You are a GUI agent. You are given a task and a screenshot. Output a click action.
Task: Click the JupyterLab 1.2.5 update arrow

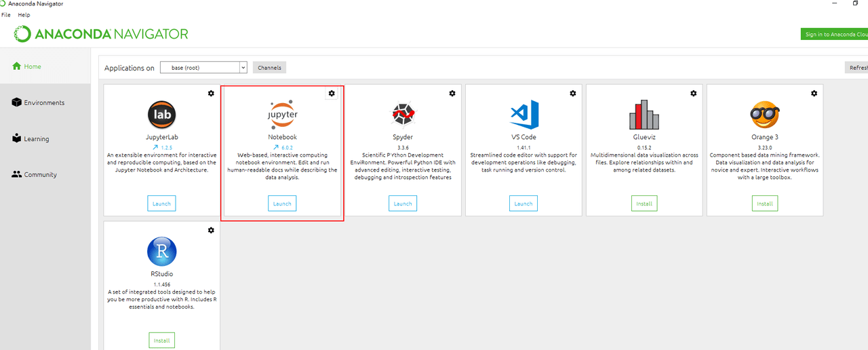[x=155, y=147]
